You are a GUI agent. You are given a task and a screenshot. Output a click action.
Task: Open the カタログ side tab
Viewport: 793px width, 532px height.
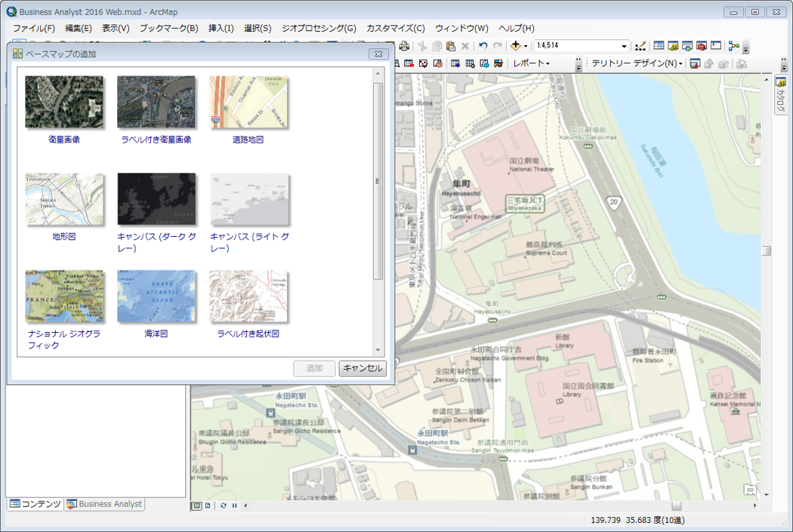point(781,94)
